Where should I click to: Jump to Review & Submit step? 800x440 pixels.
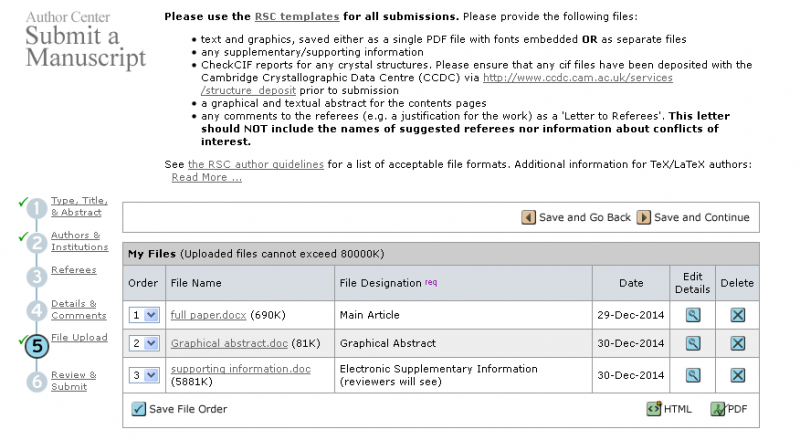point(73,380)
